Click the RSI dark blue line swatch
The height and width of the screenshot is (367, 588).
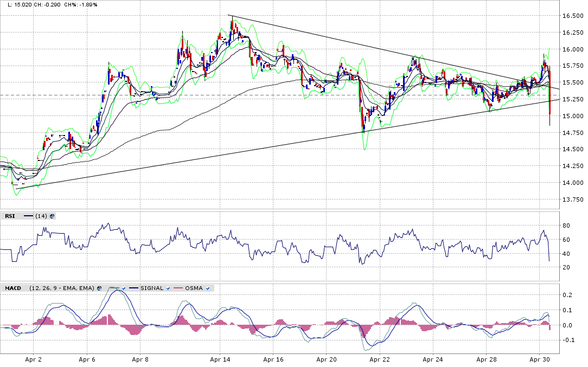coord(28,216)
